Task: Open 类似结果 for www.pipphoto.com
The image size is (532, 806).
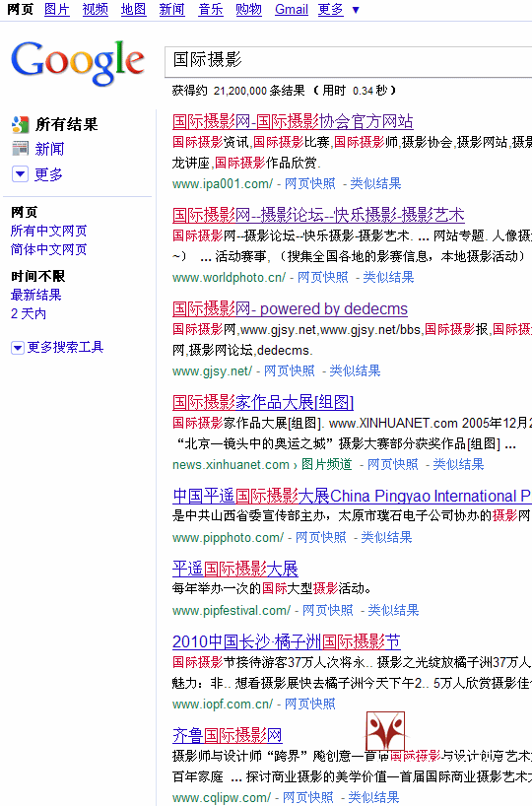Action: tap(386, 537)
